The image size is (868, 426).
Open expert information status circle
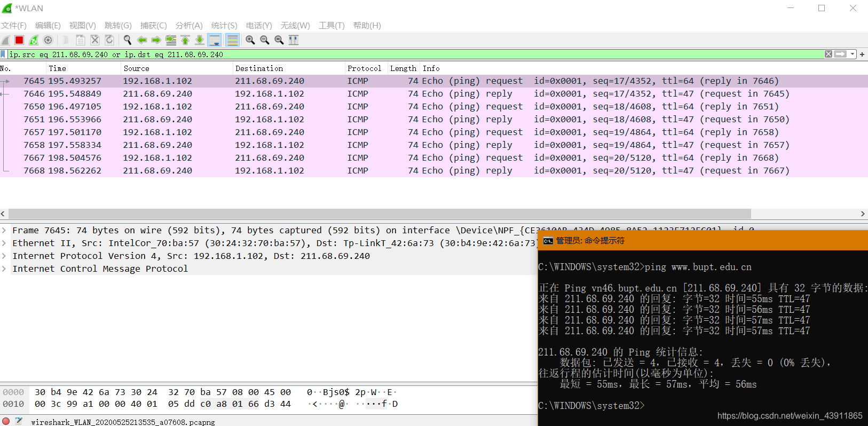click(6, 421)
